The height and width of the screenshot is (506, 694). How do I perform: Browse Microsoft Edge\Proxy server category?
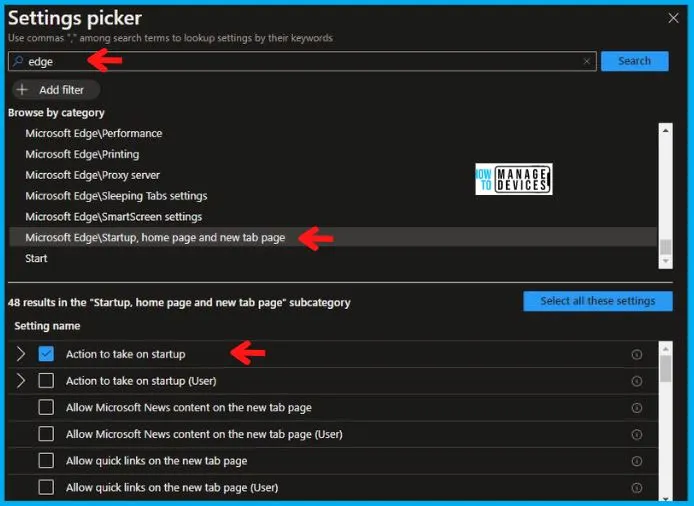coord(92,175)
